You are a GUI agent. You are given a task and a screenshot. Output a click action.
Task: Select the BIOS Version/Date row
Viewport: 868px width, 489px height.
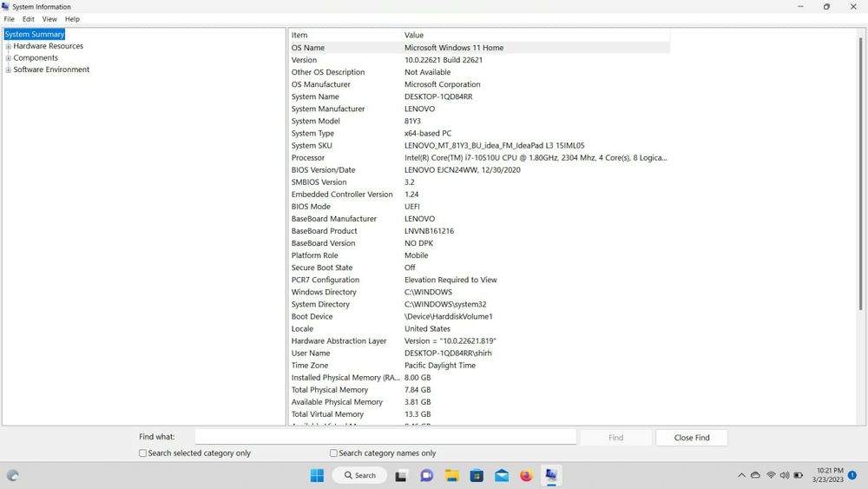tap(479, 169)
